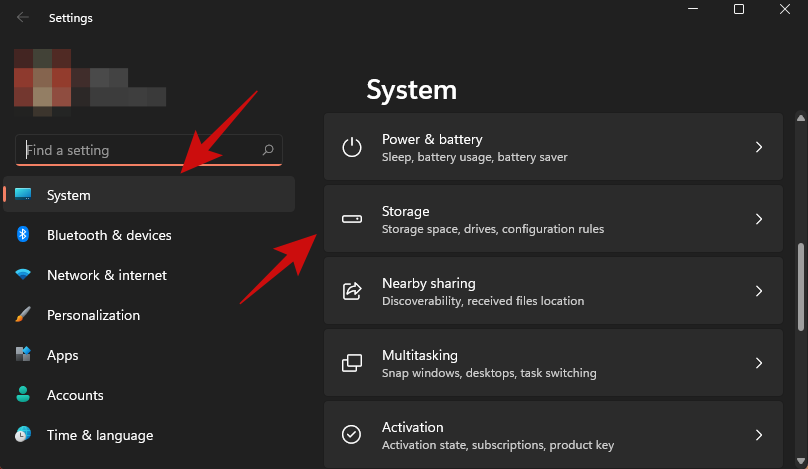Click the Network wifi icon in sidebar

23,275
